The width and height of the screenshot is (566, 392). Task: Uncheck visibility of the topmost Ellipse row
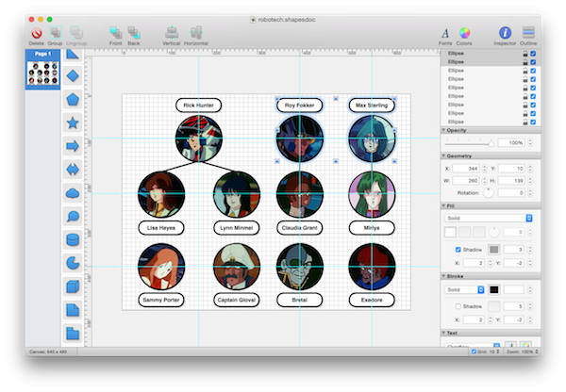pos(533,54)
